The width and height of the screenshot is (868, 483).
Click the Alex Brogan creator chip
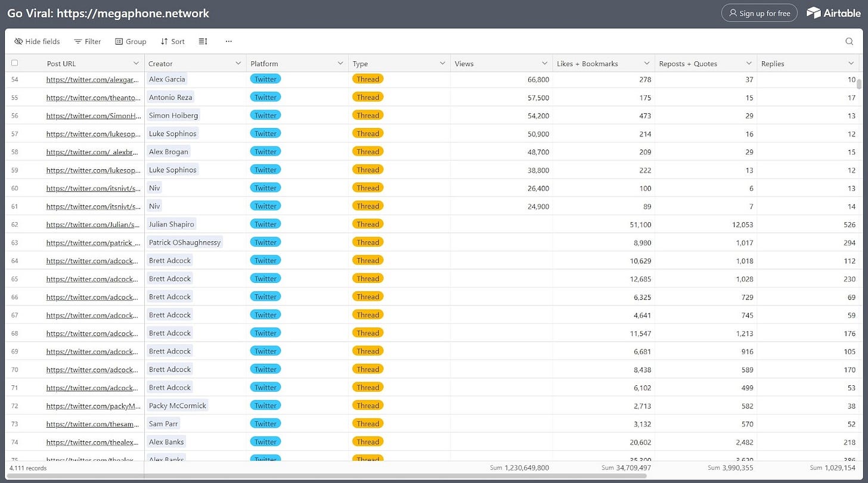point(168,152)
